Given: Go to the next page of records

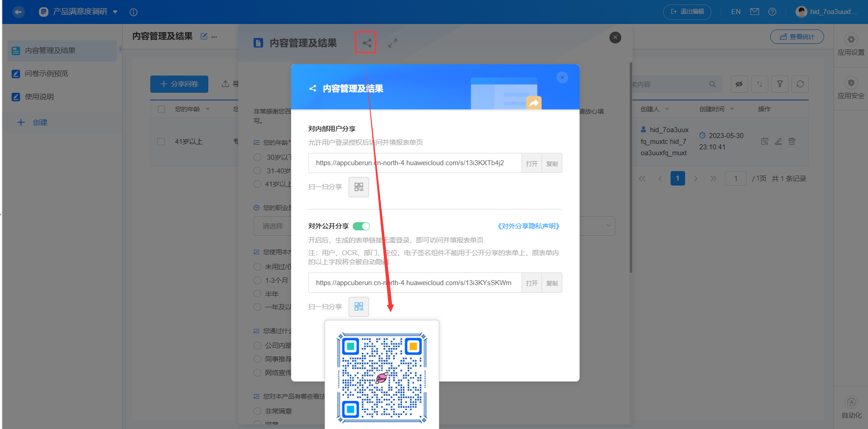Looking at the screenshot, I should [x=696, y=179].
